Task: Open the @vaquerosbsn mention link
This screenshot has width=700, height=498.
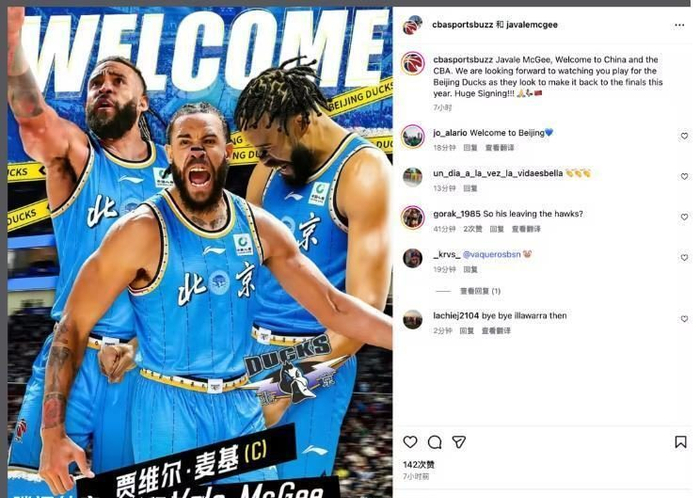Action: [492, 254]
